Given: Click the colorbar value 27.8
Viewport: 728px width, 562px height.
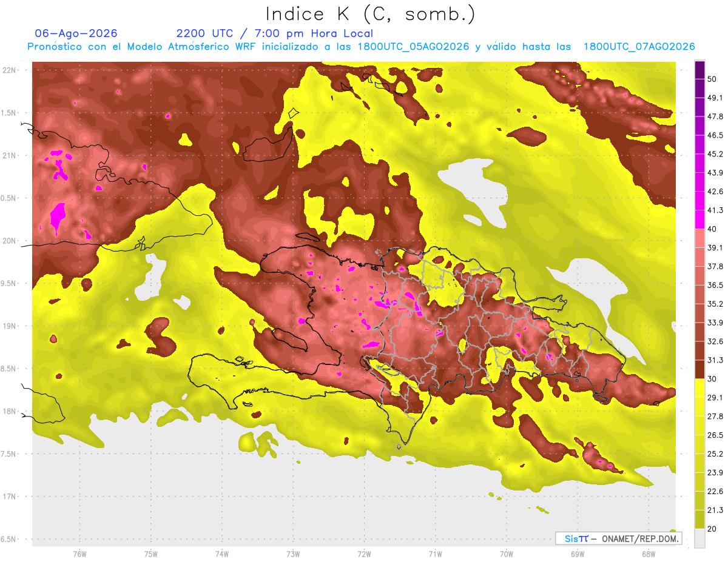Looking at the screenshot, I should pos(715,416).
